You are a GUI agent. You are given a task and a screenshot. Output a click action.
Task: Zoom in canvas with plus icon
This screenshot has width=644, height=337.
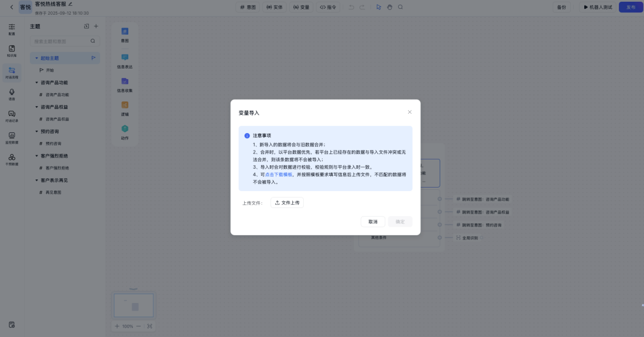(x=117, y=326)
